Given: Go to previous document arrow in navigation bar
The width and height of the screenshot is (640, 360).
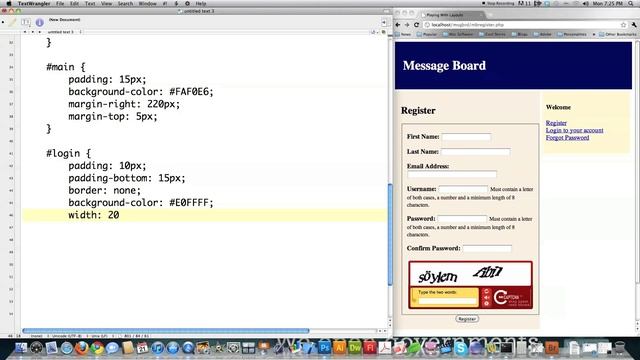Looking at the screenshot, I should (25, 32).
